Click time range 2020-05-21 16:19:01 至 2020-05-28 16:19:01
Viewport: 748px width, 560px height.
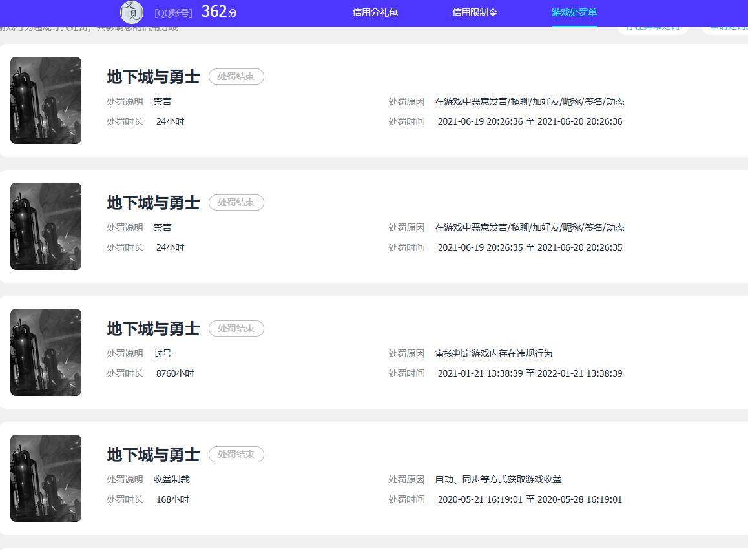(x=530, y=499)
